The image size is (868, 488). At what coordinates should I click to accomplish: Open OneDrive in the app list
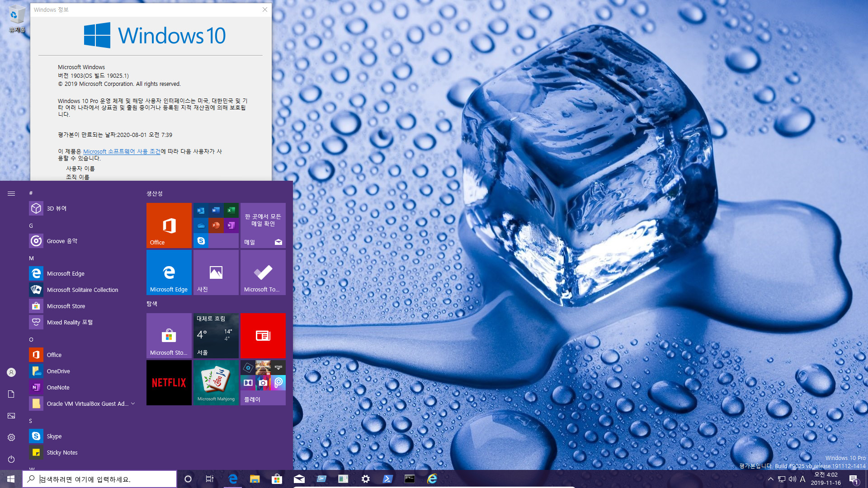(82, 371)
